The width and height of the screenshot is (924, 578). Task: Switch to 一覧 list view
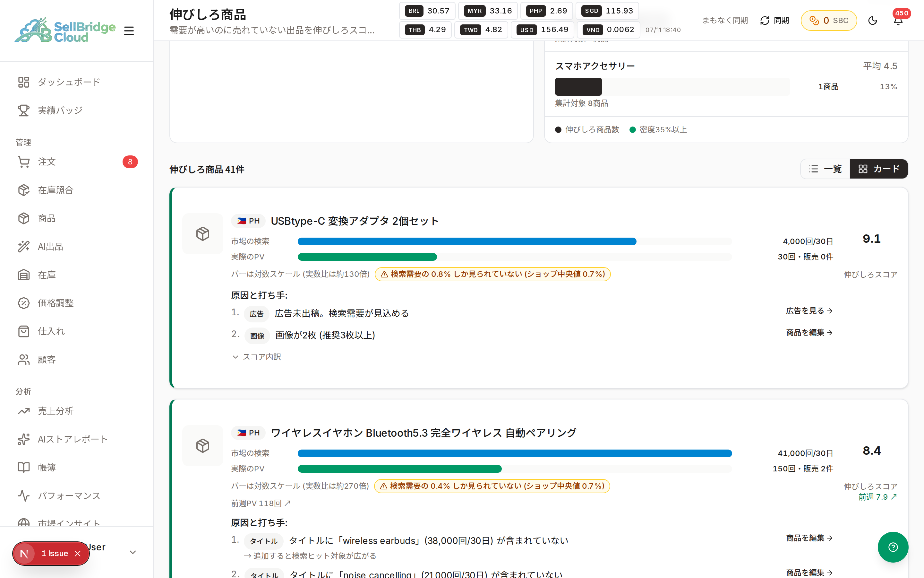(826, 169)
